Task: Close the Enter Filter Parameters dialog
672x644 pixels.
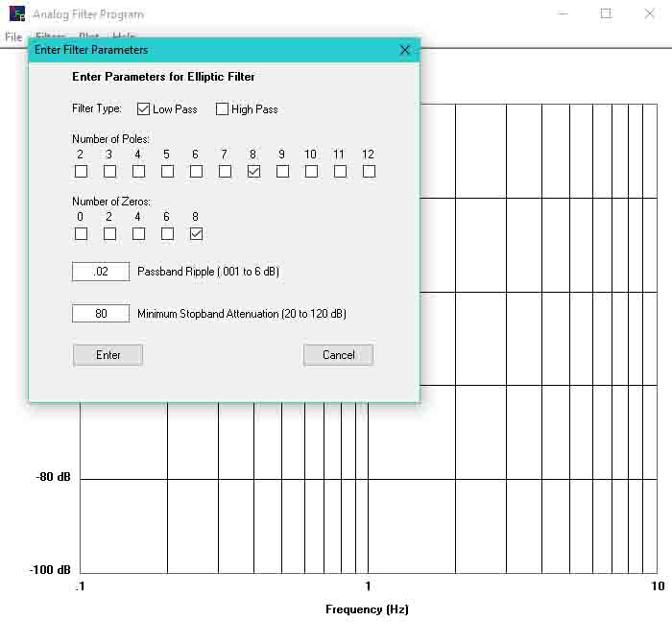Action: click(404, 50)
